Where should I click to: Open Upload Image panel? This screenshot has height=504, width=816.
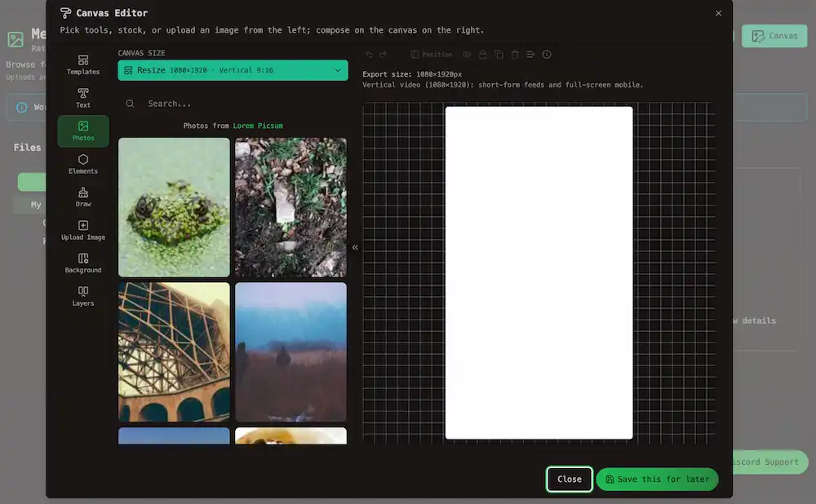(x=82, y=230)
